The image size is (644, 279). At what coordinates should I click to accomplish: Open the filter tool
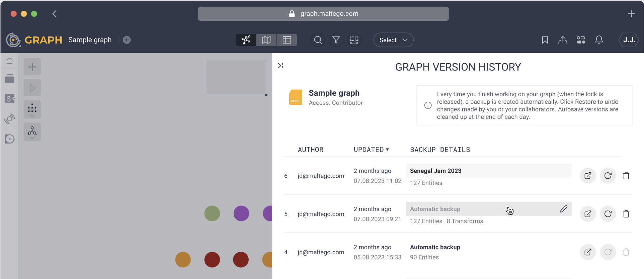pos(336,40)
